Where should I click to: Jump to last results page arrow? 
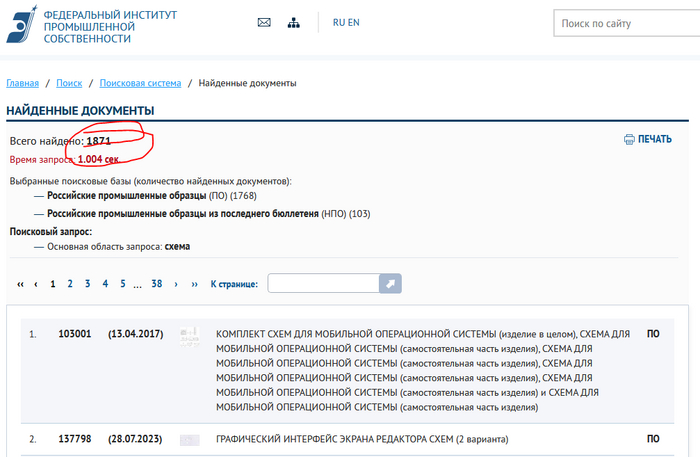pos(194,284)
